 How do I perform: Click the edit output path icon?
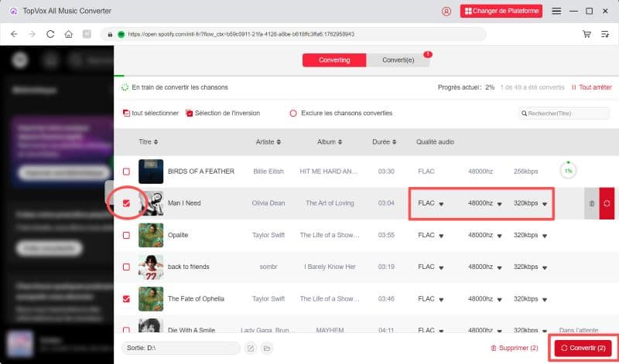(x=251, y=349)
